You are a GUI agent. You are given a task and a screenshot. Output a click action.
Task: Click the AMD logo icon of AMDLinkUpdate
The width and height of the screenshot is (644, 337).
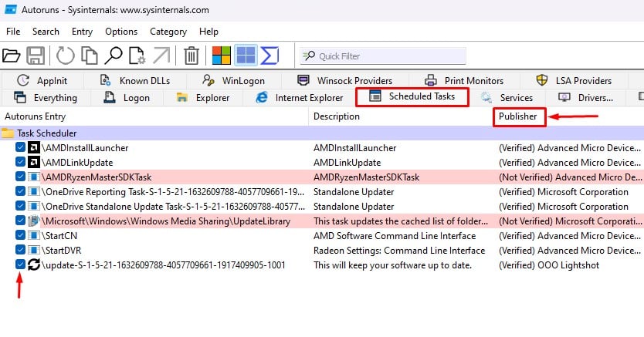coord(34,163)
